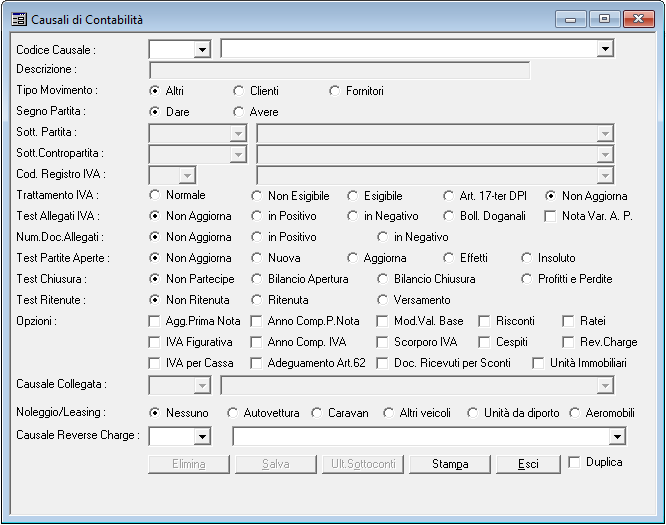Enable the Unità Immobiliari checkbox
The width and height of the screenshot is (666, 525).
click(538, 363)
